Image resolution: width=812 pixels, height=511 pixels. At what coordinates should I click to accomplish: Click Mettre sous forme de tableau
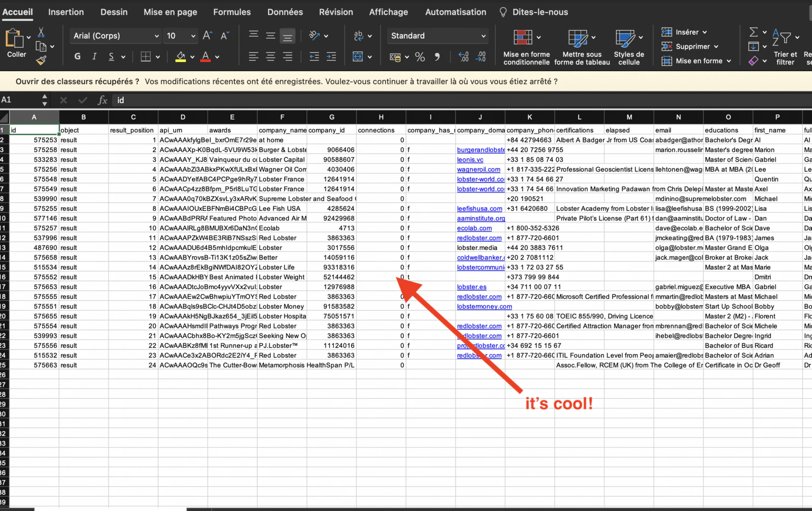click(582, 47)
